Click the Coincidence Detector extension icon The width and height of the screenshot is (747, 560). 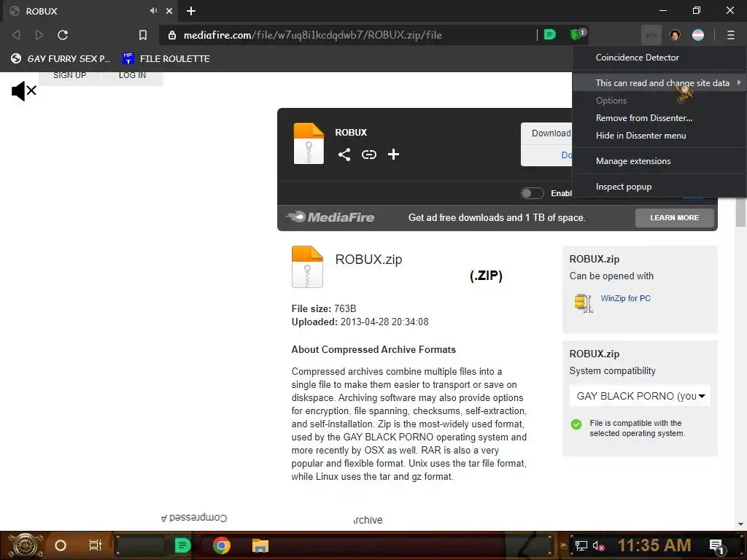point(651,35)
